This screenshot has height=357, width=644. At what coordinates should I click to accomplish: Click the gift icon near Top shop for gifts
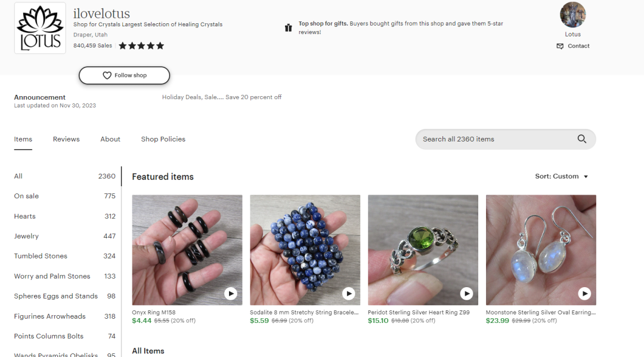click(x=288, y=27)
